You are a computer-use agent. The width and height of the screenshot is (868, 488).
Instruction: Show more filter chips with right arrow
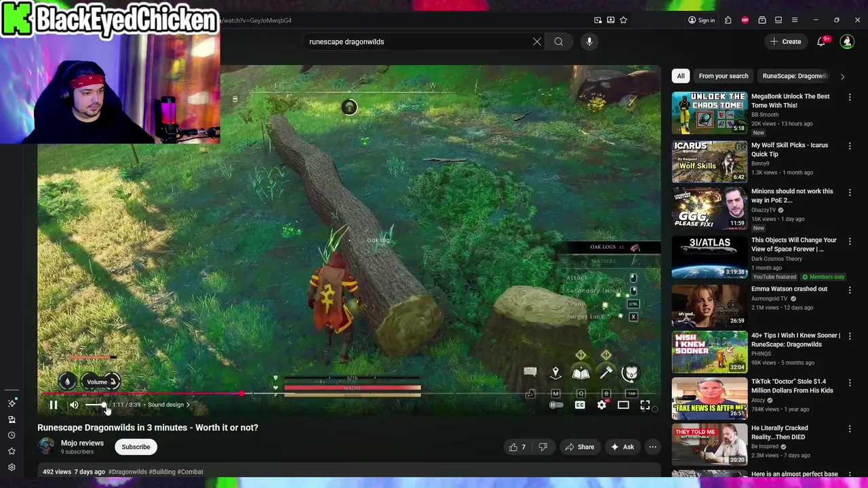(842, 77)
